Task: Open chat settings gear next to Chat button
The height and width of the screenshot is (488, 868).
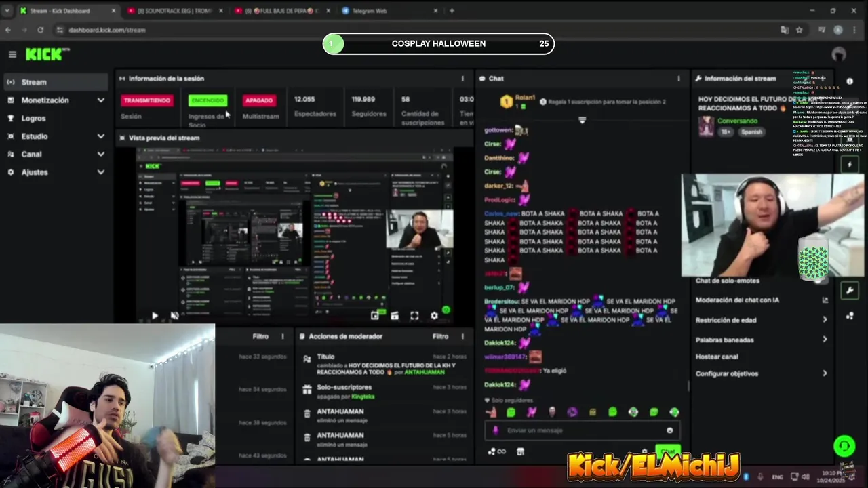Action: coord(644,451)
